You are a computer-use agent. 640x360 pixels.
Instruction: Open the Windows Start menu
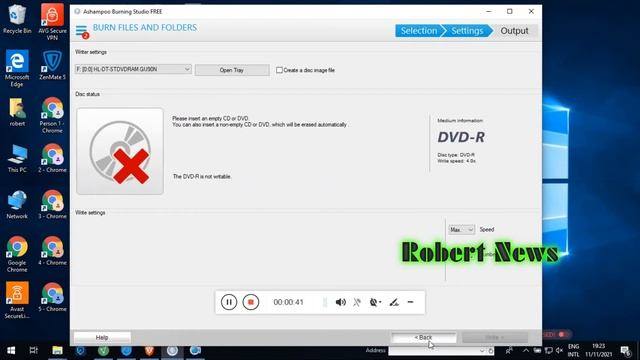tap(11, 351)
